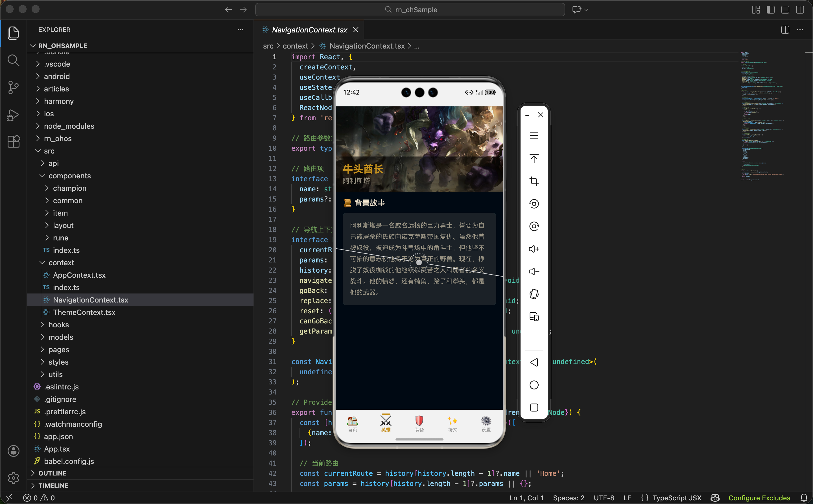
Task: Switch to 装备 tab in emulator
Action: (419, 424)
